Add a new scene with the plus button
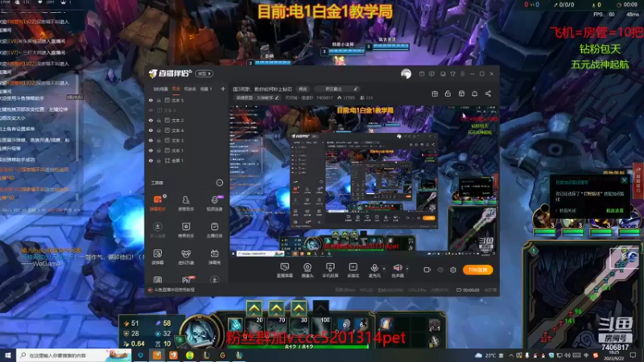 click(223, 88)
